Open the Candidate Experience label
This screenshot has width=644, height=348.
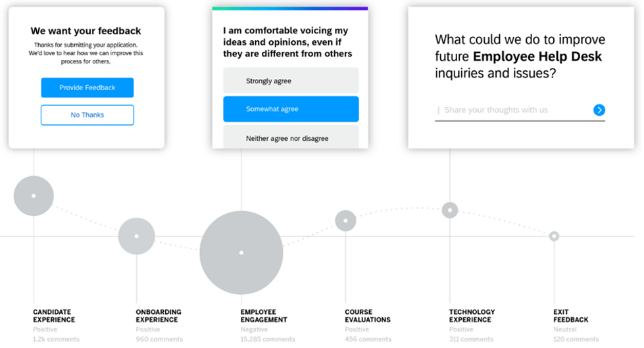tap(54, 316)
